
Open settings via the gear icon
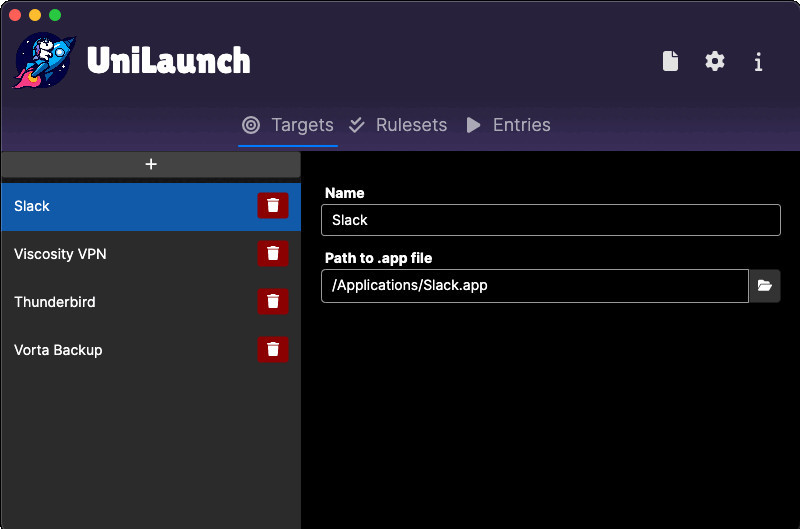(715, 61)
